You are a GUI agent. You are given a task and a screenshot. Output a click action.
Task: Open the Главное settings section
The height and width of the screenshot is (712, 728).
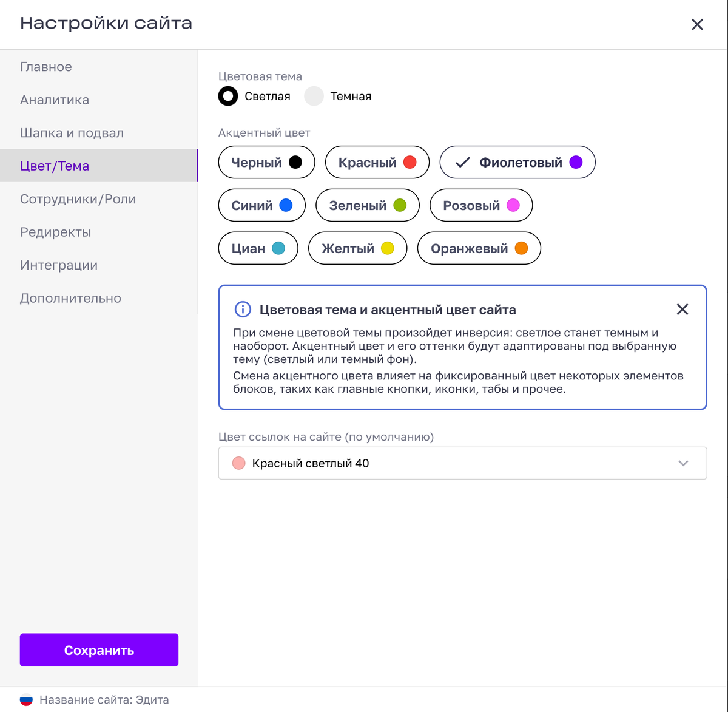[x=46, y=67]
